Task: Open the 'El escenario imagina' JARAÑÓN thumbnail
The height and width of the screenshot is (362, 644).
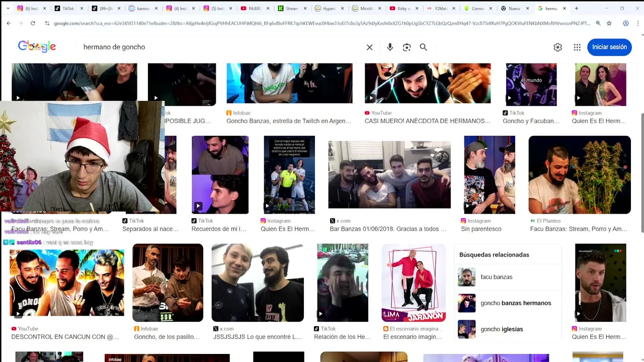Action: [x=414, y=283]
